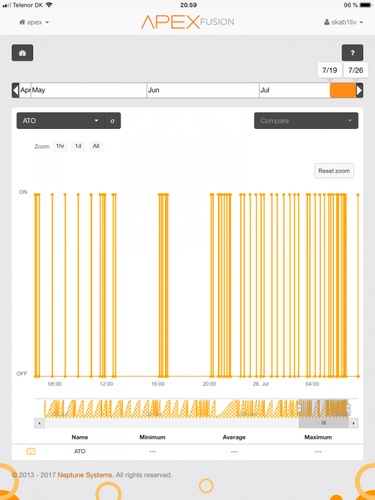The image size is (375, 500).
Task: Open the Compare dropdown
Action: coord(306,121)
